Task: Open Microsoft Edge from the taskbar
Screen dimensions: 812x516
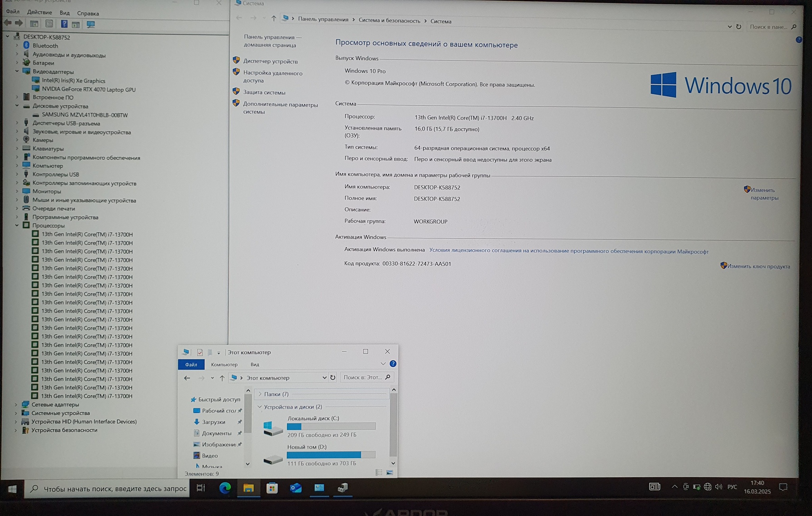Action: pyautogui.click(x=225, y=488)
